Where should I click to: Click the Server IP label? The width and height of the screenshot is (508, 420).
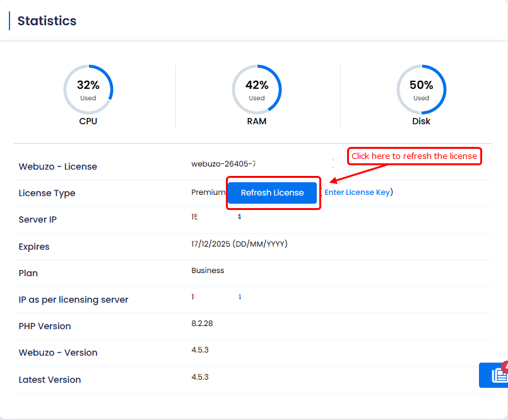tap(38, 219)
